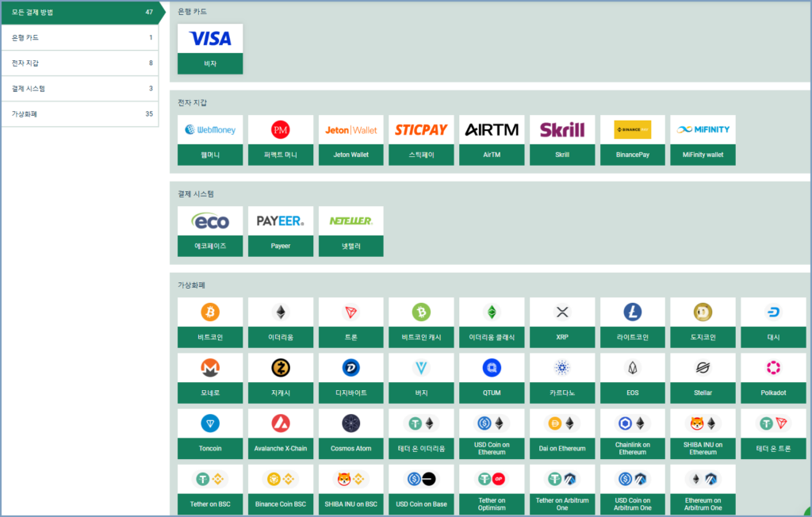Viewport: 812px width, 517px height.
Task: Choose 카르다노 Cardano
Action: [562, 378]
